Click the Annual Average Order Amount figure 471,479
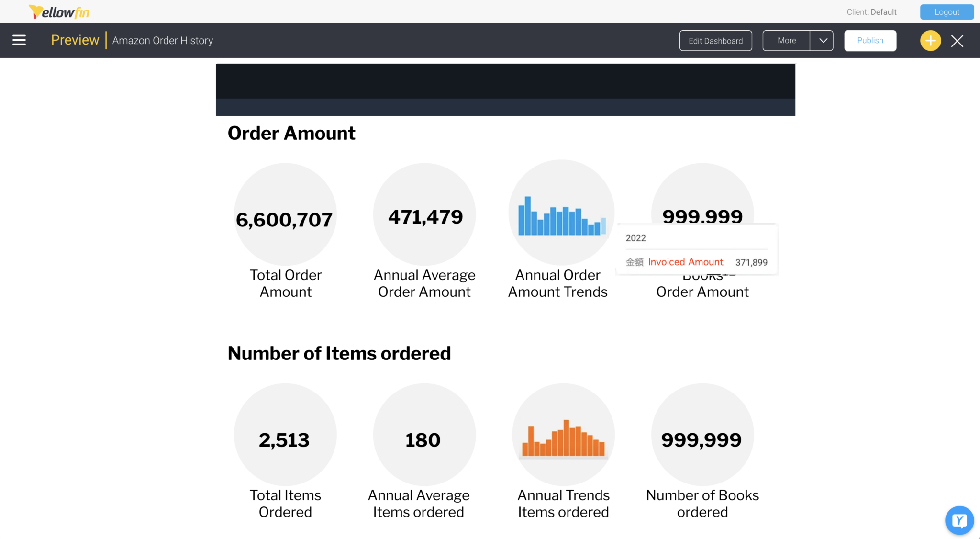980x539 pixels. click(x=424, y=216)
